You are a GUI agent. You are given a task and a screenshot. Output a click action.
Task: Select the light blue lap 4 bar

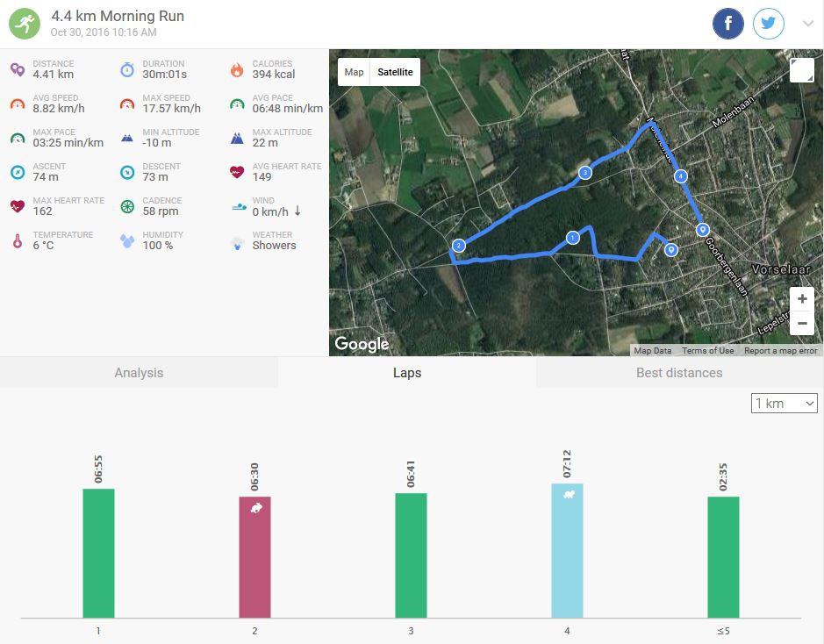(x=567, y=550)
